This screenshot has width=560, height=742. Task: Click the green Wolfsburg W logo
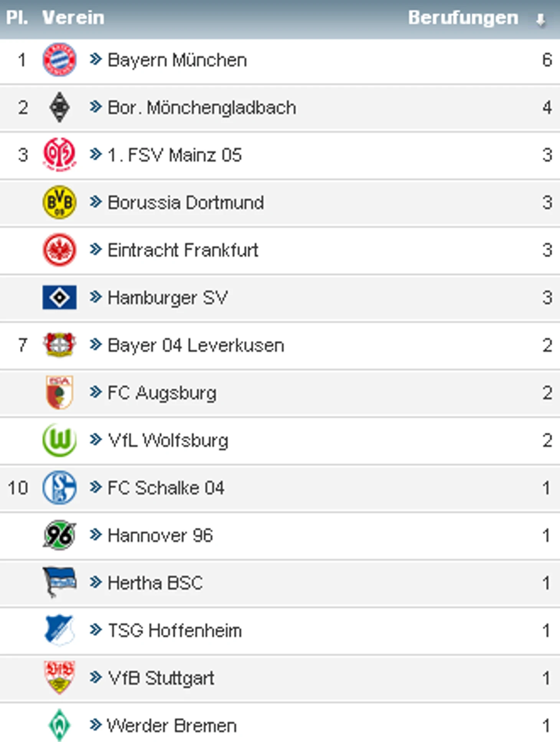[59, 440]
